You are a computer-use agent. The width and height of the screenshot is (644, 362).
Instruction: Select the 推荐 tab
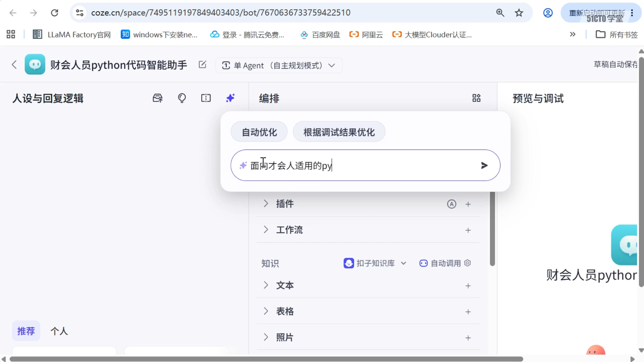(26, 331)
